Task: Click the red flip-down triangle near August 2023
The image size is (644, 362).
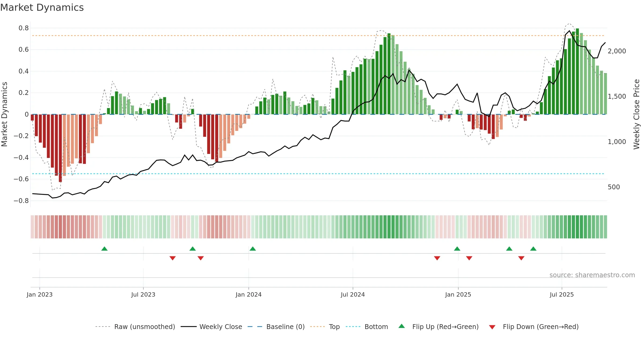Action: [x=173, y=258]
